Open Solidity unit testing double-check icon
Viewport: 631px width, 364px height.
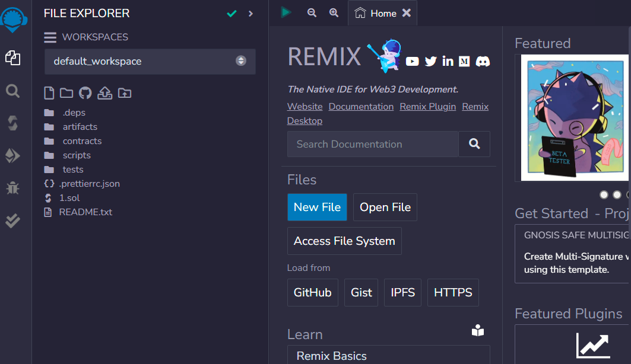13,221
